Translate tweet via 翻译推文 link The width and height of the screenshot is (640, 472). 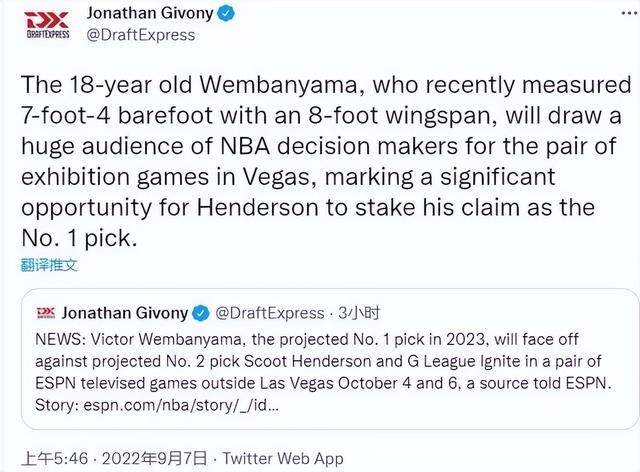[49, 265]
